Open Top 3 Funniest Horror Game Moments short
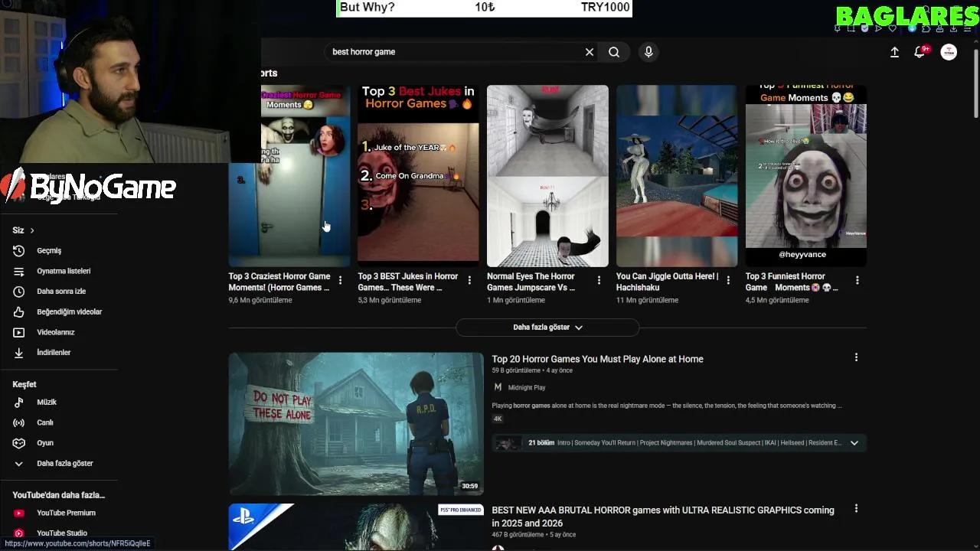 tap(806, 176)
